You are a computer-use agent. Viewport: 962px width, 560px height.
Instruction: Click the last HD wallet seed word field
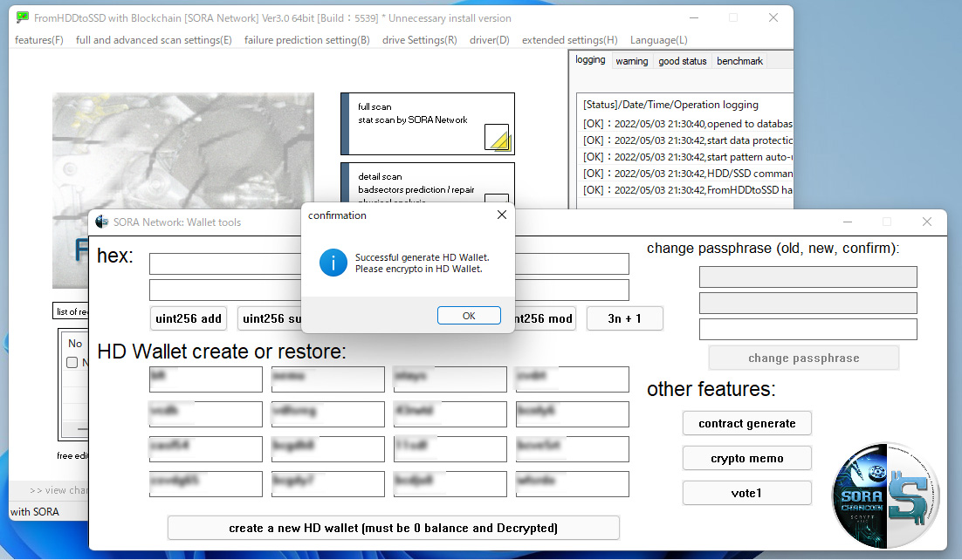coord(573,484)
